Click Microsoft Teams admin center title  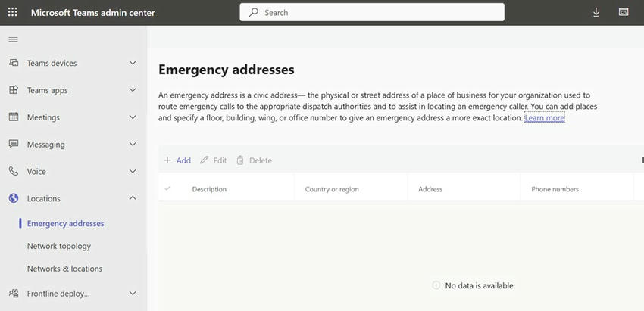click(93, 12)
